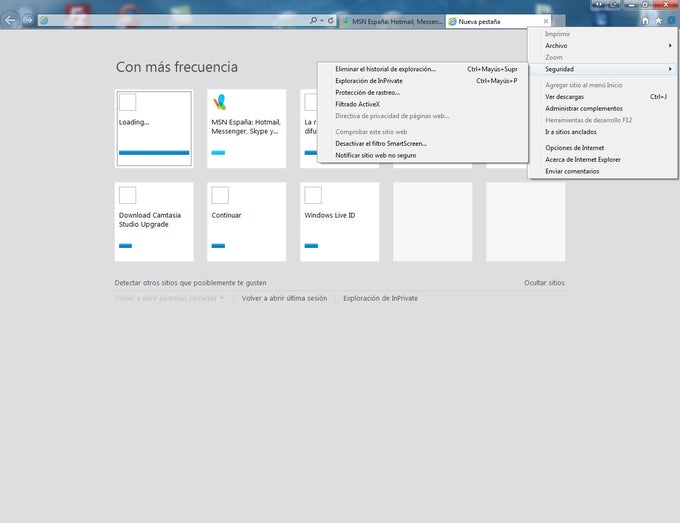Click Volver a abrir última sesión
The image size is (680, 523).
[x=284, y=298]
